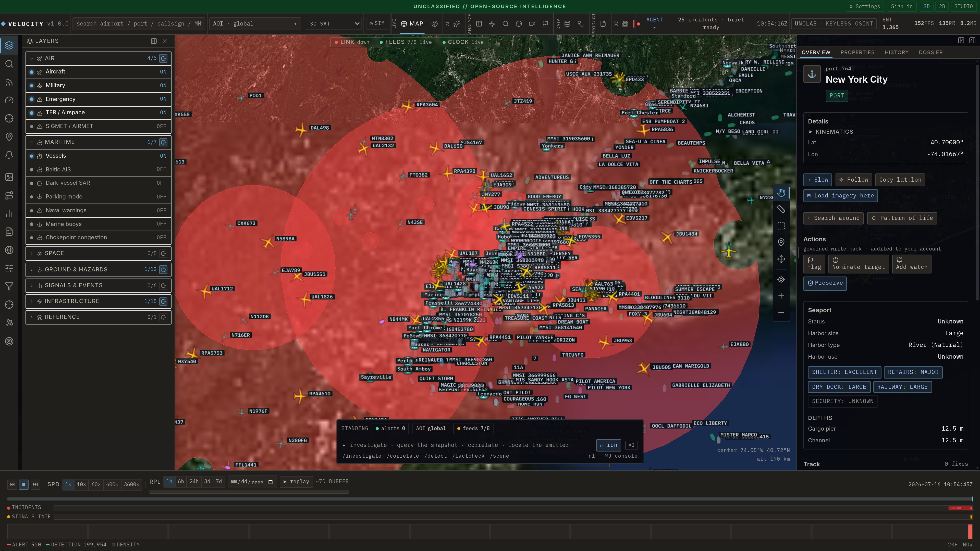
Task: Open the radar view icon beside MAP
Action: (x=434, y=23)
